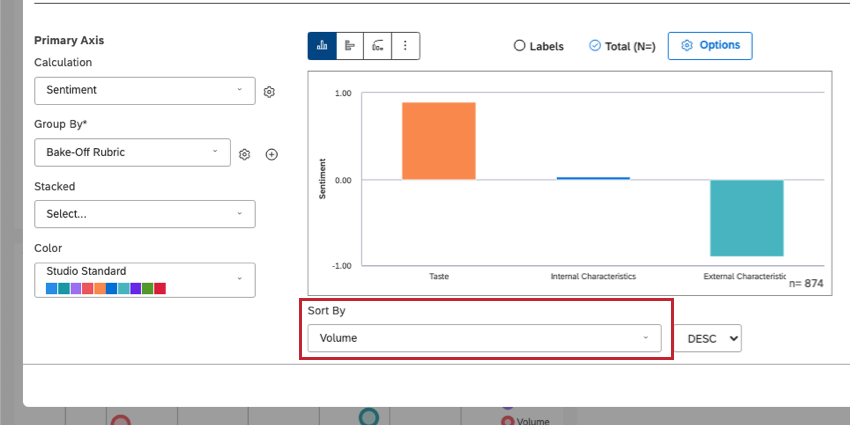Open Bake-Off Rubric grouping gear settings
This screenshot has width=850, height=425.
point(244,154)
